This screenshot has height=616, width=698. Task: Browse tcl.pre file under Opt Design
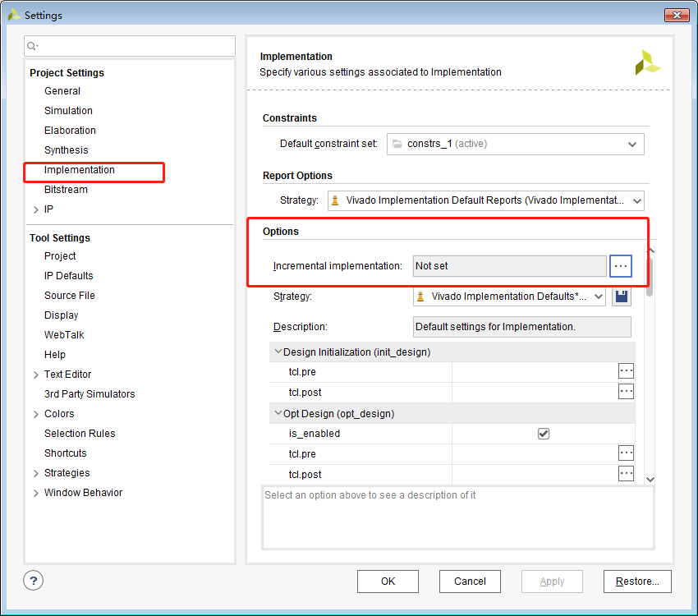click(x=626, y=453)
